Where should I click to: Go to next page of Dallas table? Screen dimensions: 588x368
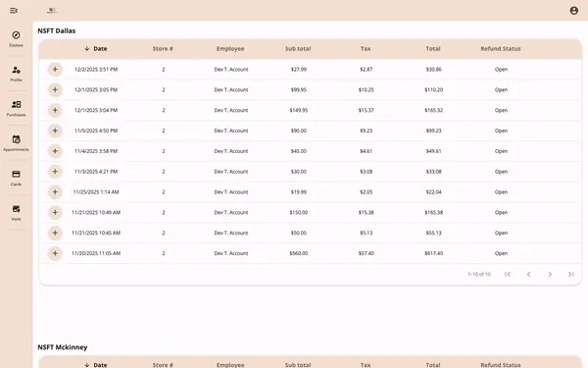pyautogui.click(x=550, y=274)
